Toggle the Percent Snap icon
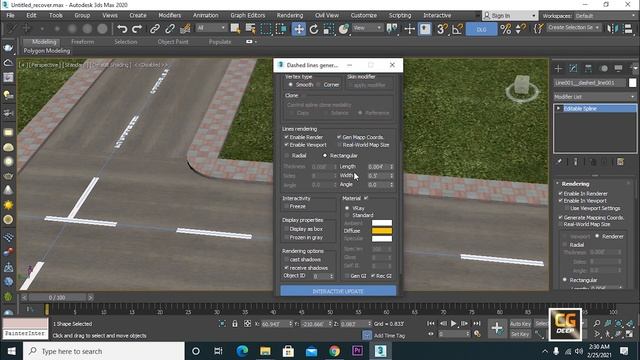Screen dimensions: 640x360 coord(506,29)
